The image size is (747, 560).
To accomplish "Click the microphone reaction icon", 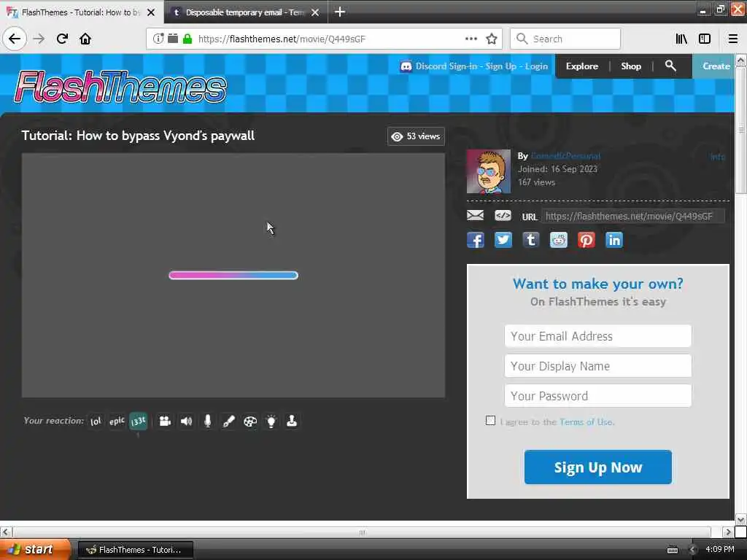I will pos(208,421).
